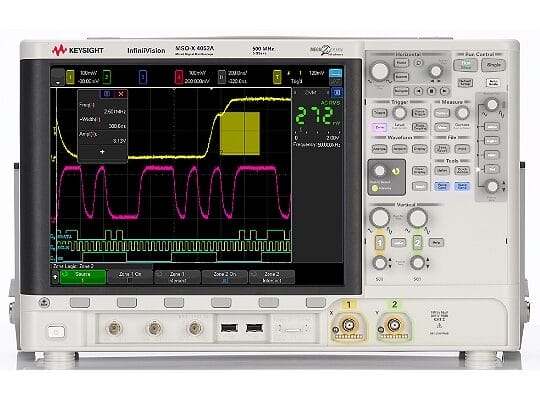Viewport: 540px width, 402px height.
Task: Push the Search key in Horizontal section
Action: [401, 76]
